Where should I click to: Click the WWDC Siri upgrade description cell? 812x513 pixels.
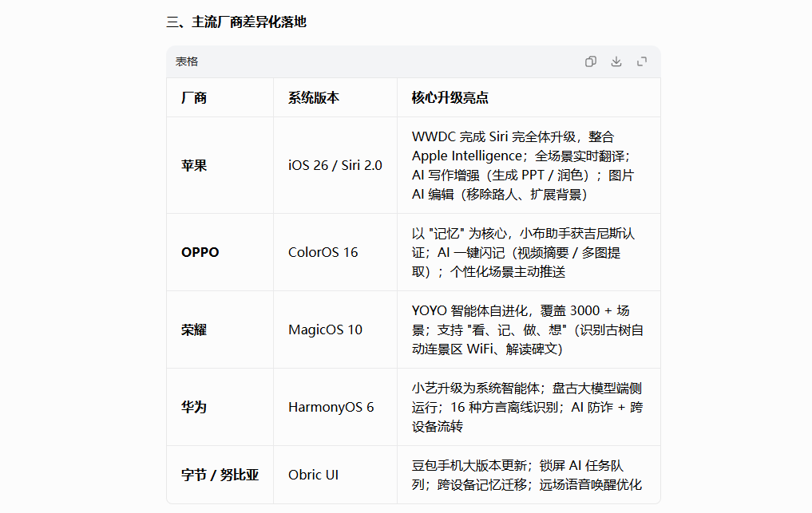(x=529, y=165)
